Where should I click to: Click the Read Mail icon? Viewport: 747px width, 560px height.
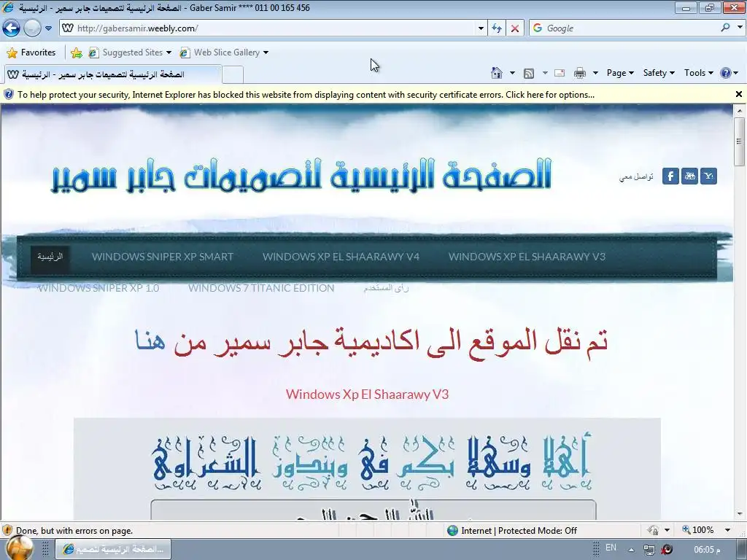click(x=560, y=73)
